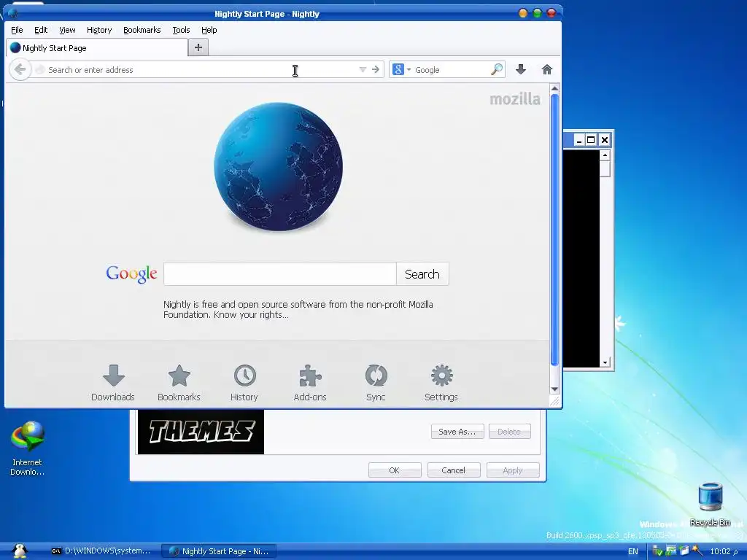747x560 pixels.
Task: Maximize the command prompt window
Action: pyautogui.click(x=591, y=140)
